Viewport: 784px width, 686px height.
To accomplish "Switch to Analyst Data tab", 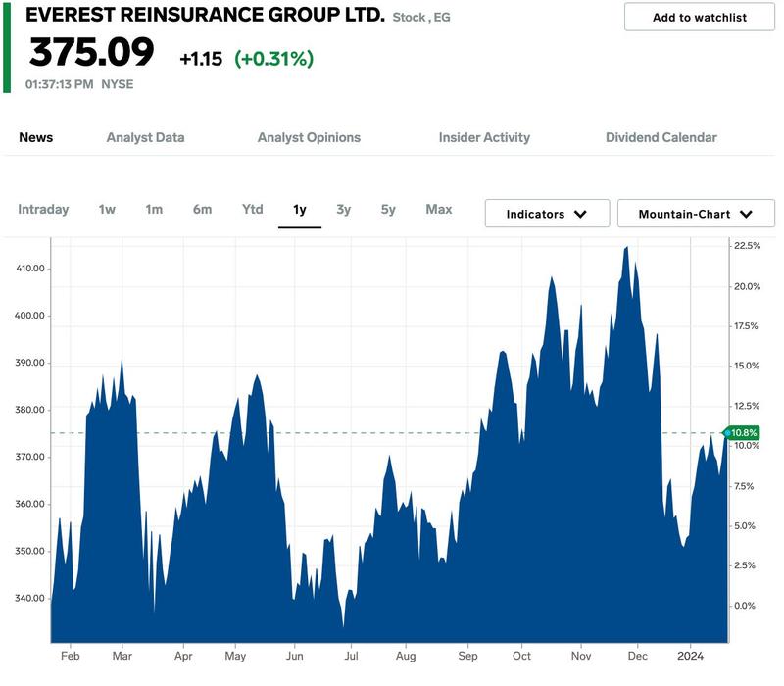I will (x=145, y=137).
